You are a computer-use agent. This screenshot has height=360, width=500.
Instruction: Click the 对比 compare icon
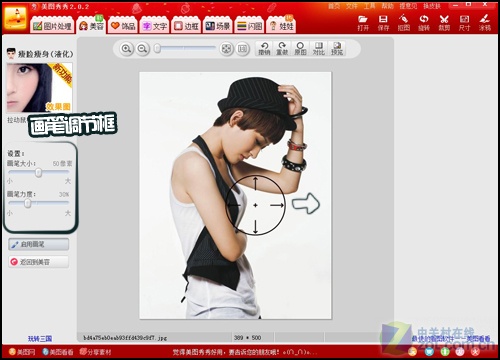point(318,49)
